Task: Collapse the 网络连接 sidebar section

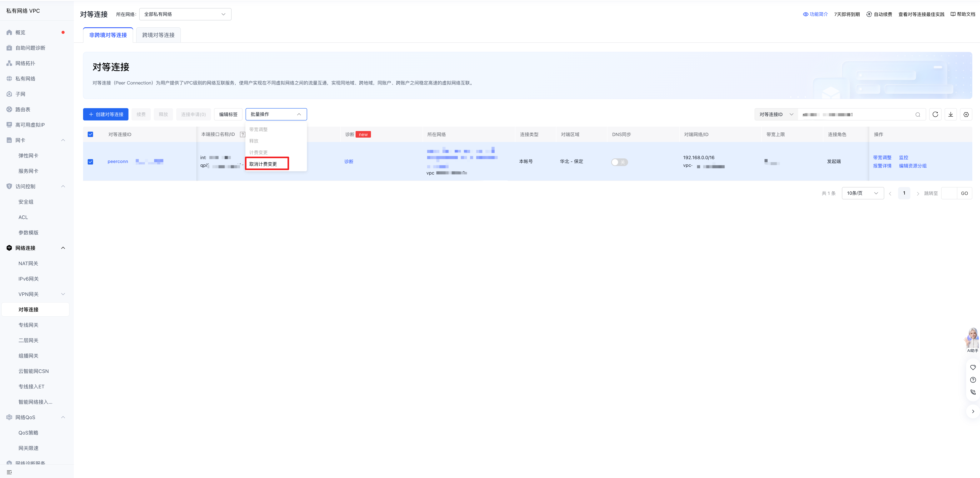Action: (x=63, y=248)
